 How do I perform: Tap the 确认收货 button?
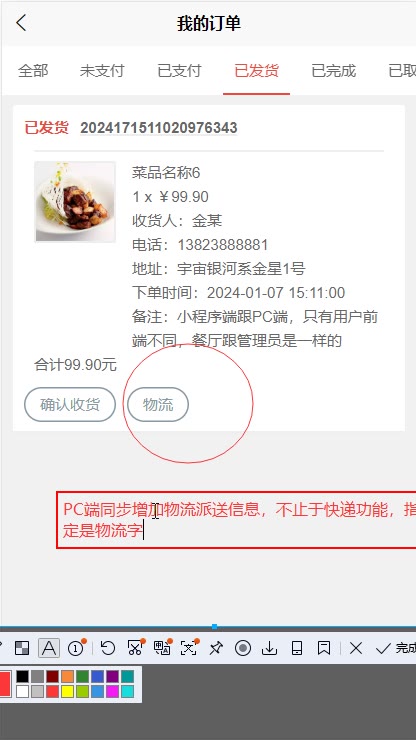70,404
